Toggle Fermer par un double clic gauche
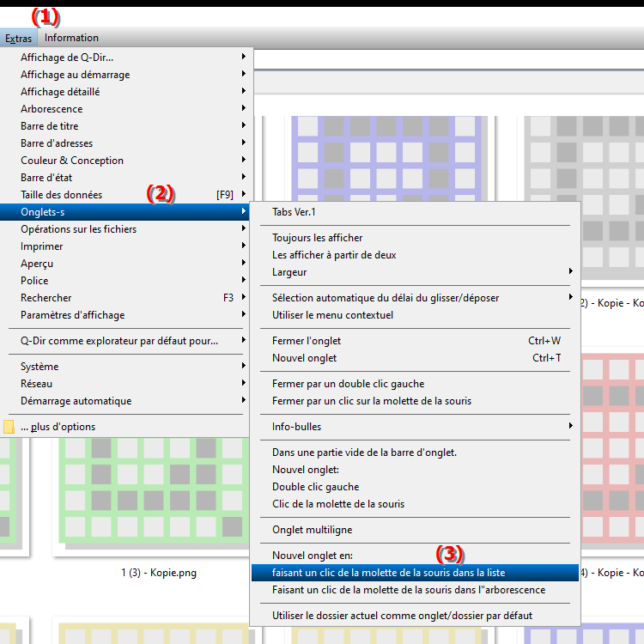Screen dimensions: 644x644 click(416, 384)
